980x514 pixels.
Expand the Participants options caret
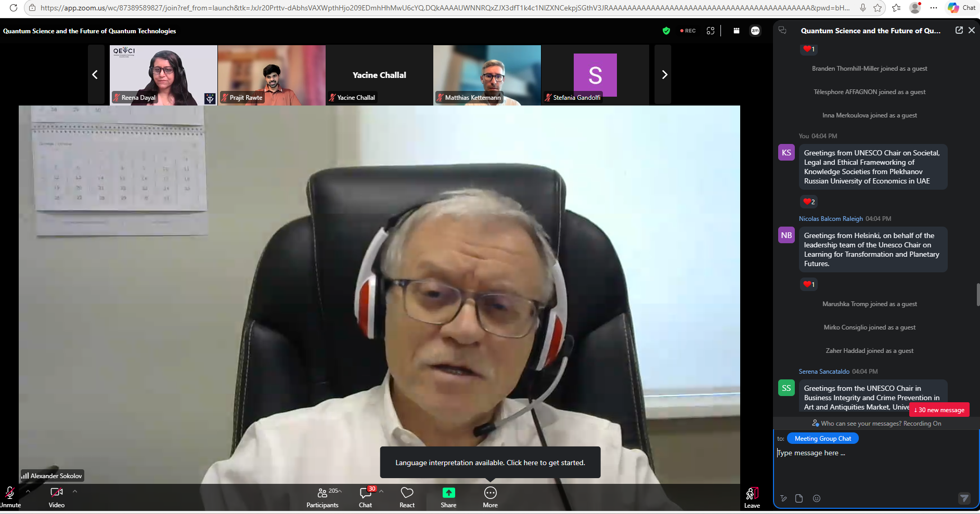340,491
